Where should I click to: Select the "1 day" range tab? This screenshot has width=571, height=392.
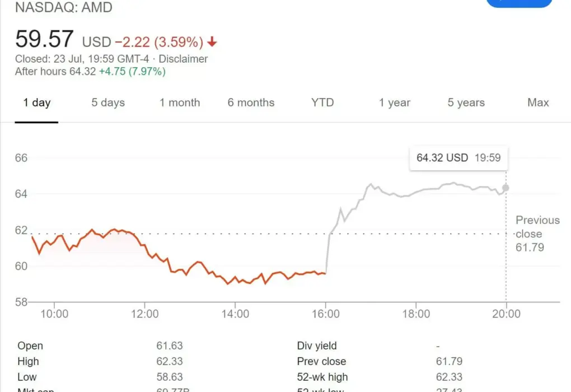pyautogui.click(x=37, y=102)
